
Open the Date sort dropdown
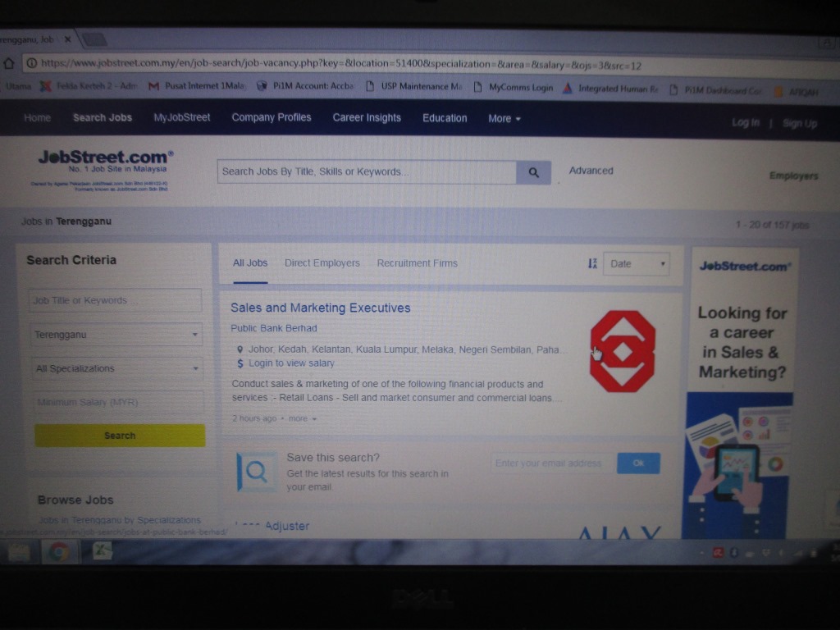pyautogui.click(x=637, y=263)
